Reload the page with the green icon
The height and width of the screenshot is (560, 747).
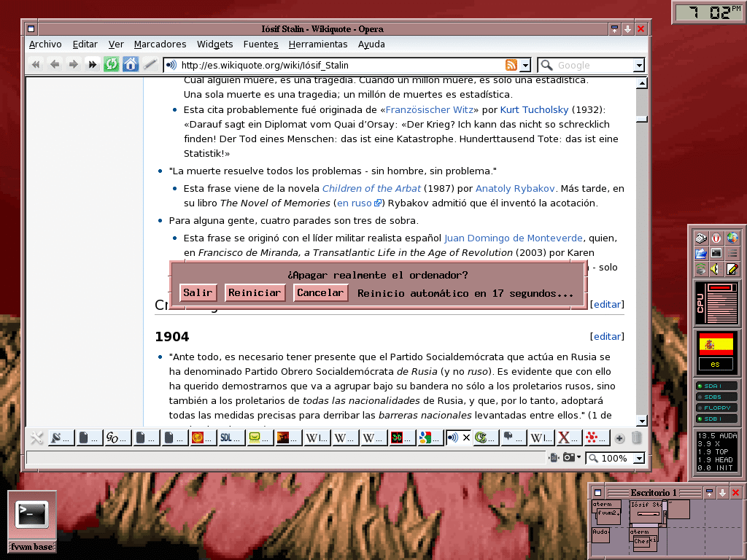point(112,64)
